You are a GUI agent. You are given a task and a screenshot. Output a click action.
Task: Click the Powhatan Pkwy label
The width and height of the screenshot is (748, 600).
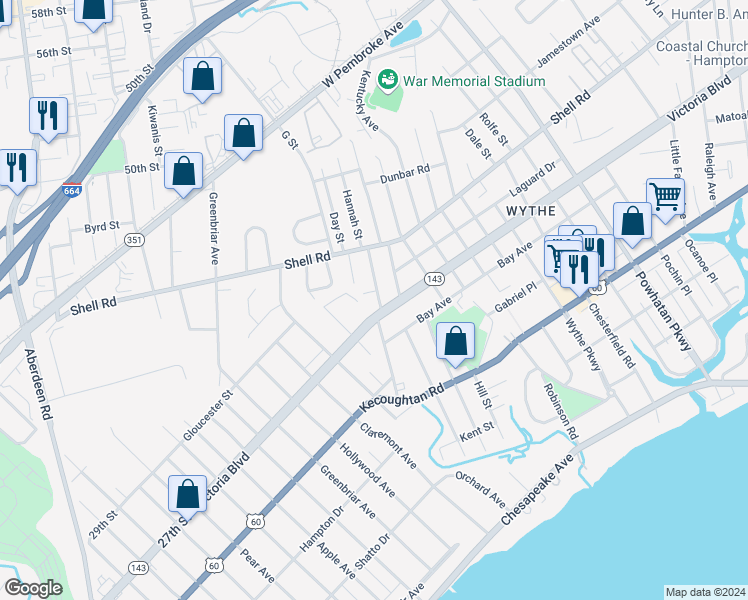click(x=663, y=311)
